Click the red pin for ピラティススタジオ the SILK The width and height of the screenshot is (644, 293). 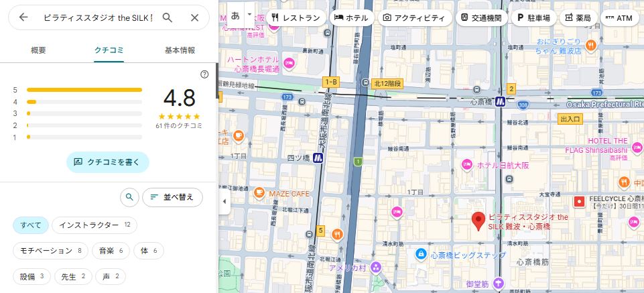click(478, 221)
